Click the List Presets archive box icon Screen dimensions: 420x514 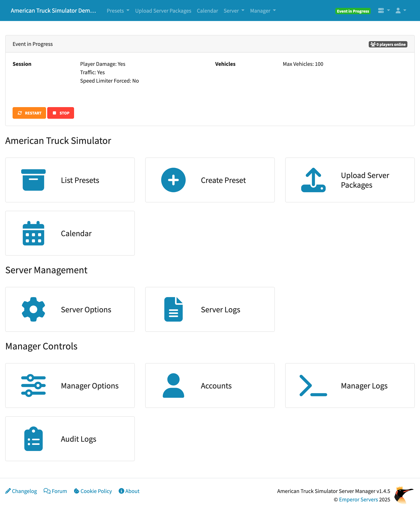click(33, 180)
